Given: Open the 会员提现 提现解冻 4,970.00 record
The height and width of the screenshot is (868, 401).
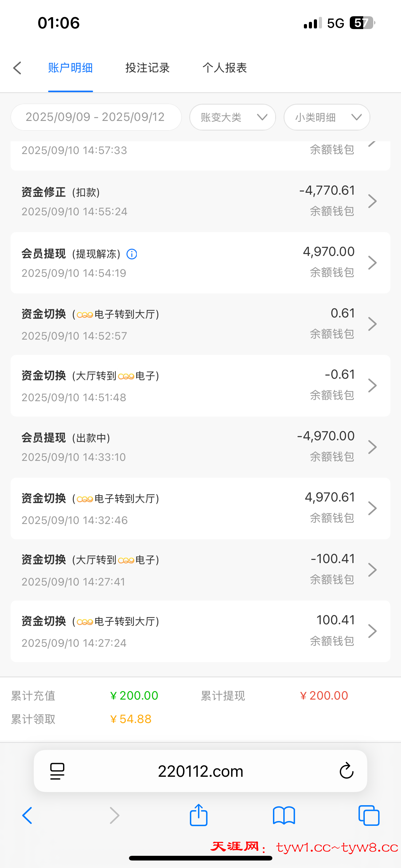Looking at the screenshot, I should point(200,262).
